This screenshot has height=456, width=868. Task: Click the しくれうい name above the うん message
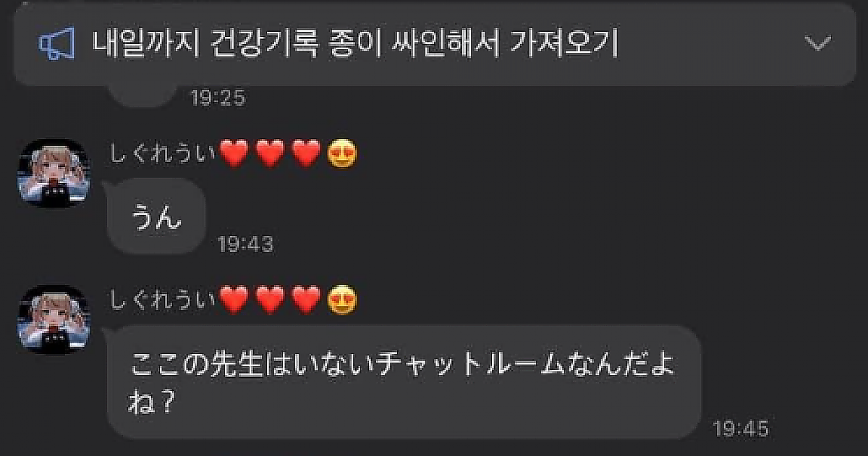[x=163, y=153]
